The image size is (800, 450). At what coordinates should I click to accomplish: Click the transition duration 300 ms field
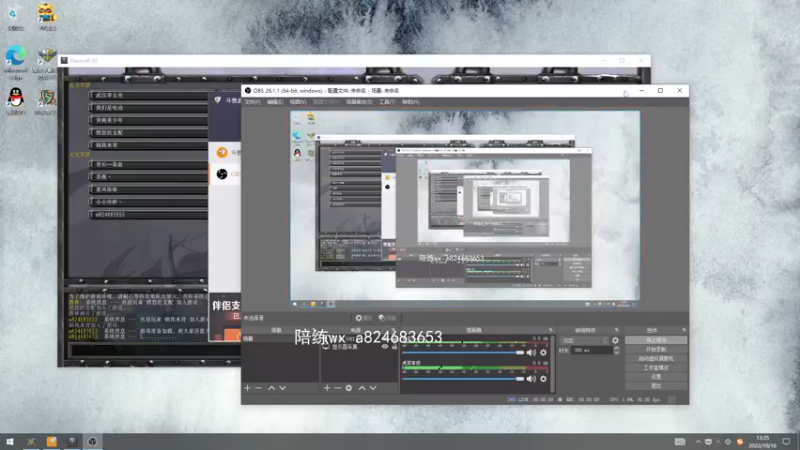pos(592,351)
